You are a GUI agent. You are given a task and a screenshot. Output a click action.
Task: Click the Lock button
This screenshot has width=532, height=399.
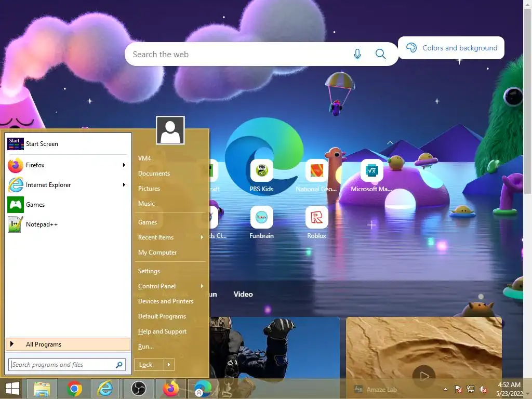[x=149, y=365]
